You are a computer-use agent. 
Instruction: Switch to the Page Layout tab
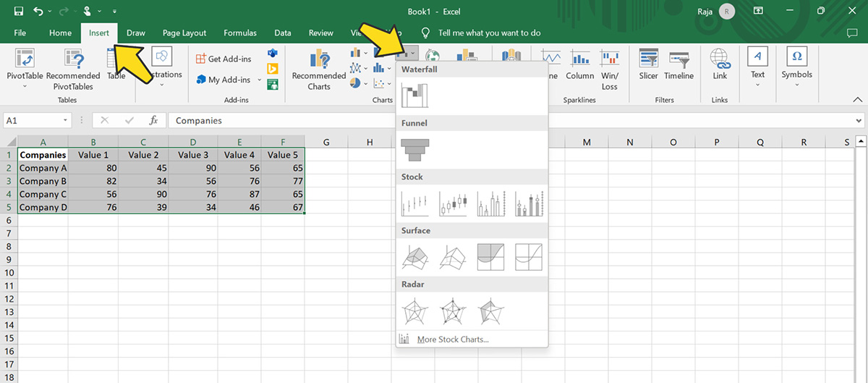click(184, 33)
